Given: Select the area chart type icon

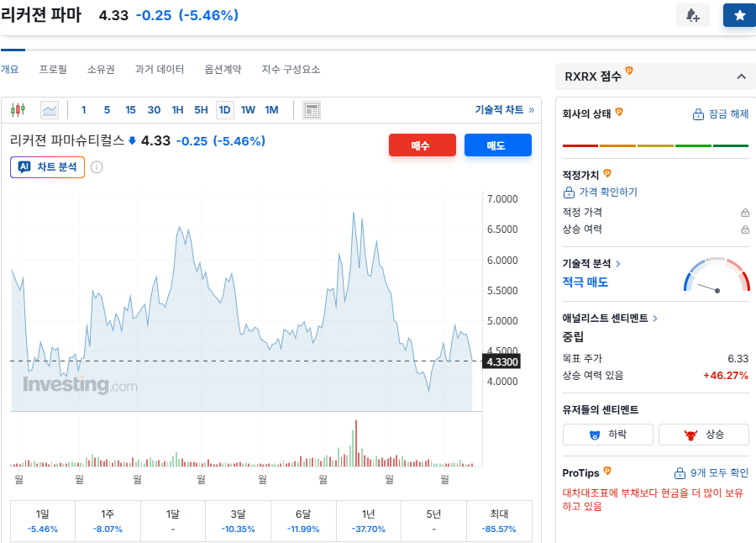Looking at the screenshot, I should tap(50, 110).
